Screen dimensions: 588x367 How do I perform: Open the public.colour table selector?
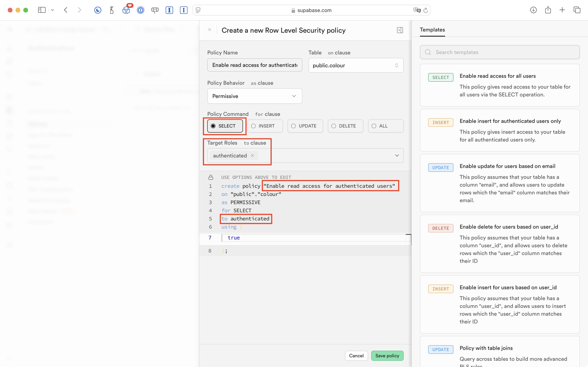point(356,65)
